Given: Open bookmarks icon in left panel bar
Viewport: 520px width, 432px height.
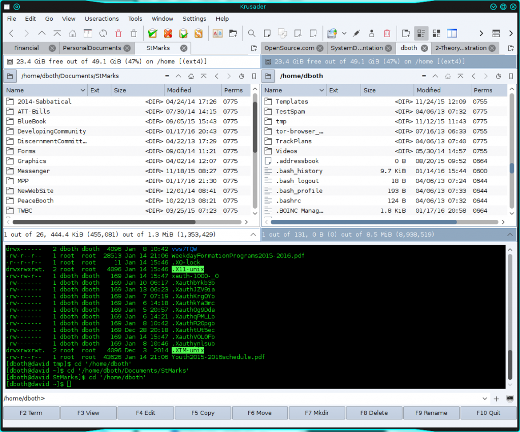Looking at the screenshot, I should click(254, 76).
